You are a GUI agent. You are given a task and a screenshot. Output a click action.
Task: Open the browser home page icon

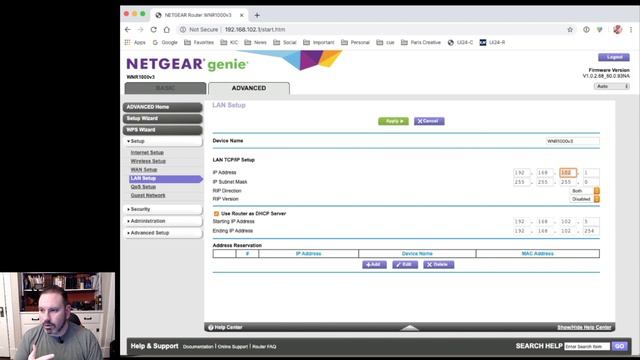(x=167, y=29)
